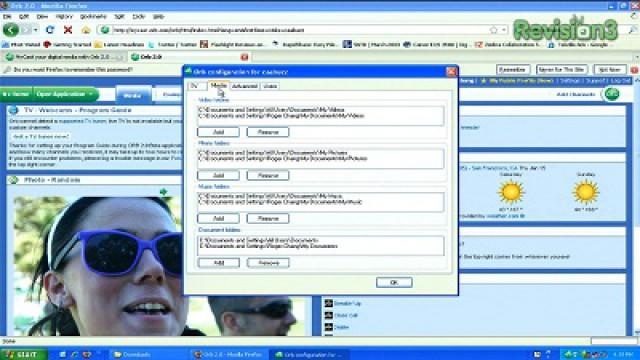Screen dimensions: 640x360
Task: Close the active Orb 2.0 browser tab
Action: pos(244,57)
